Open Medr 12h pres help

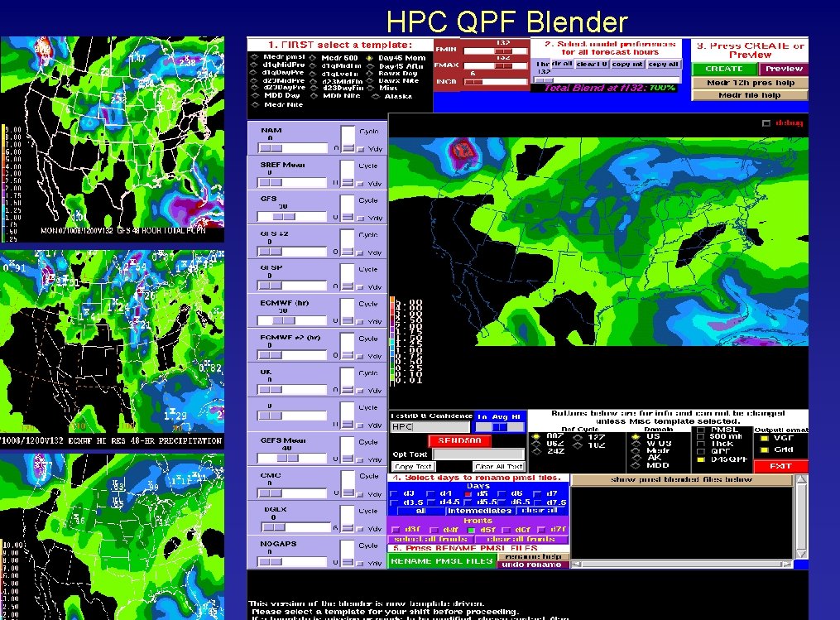pos(750,83)
